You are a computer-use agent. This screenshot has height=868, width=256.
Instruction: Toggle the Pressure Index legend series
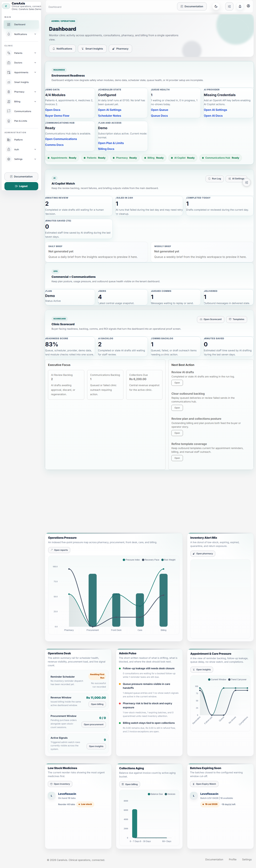(132, 560)
